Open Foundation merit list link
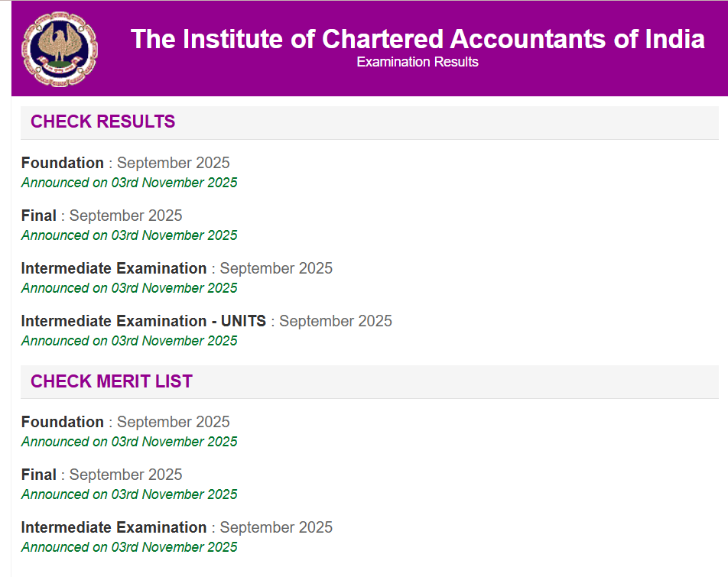 point(63,422)
